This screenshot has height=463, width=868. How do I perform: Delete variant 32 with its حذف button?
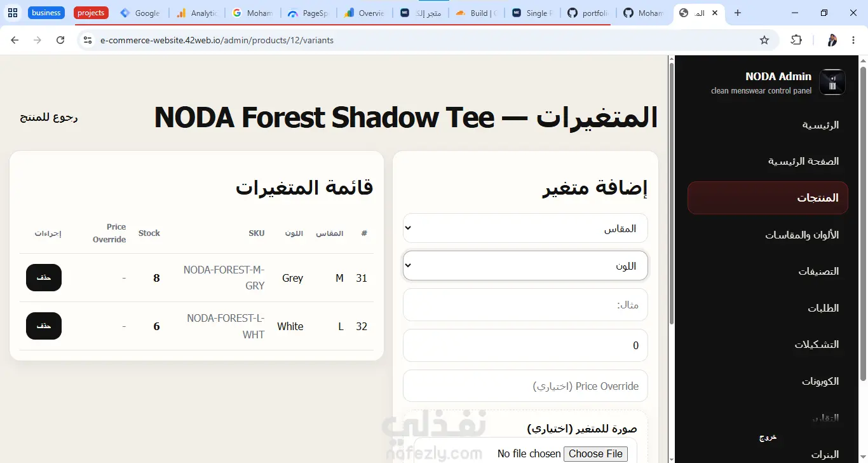point(44,326)
